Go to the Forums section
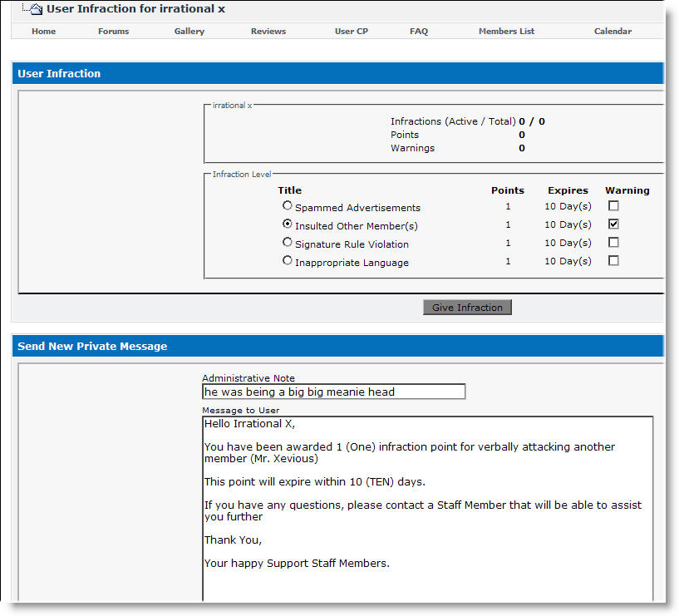 (113, 32)
